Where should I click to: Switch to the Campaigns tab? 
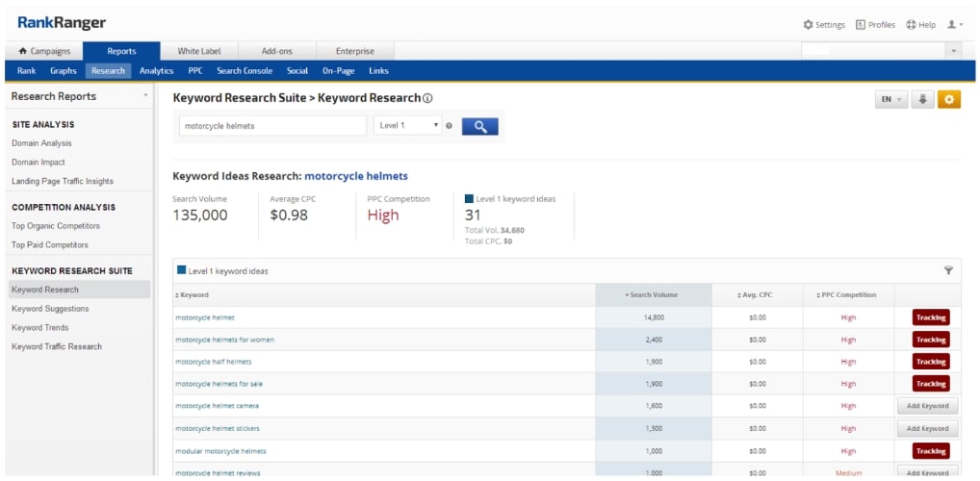(x=43, y=51)
